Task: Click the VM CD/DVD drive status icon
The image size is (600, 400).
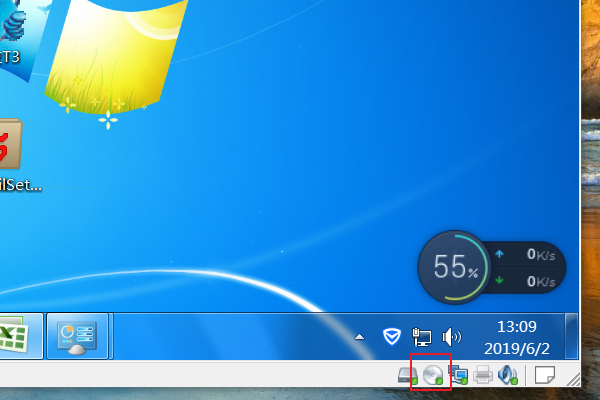Action: point(433,375)
